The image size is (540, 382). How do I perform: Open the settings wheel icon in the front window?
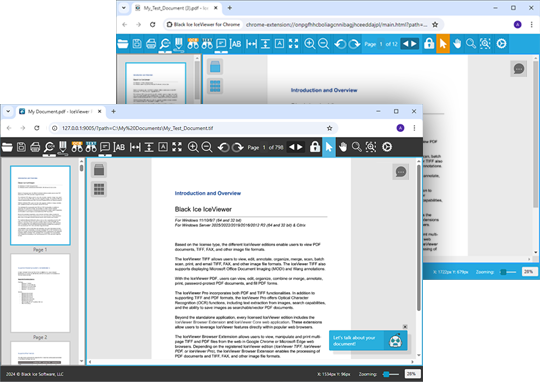(387, 147)
